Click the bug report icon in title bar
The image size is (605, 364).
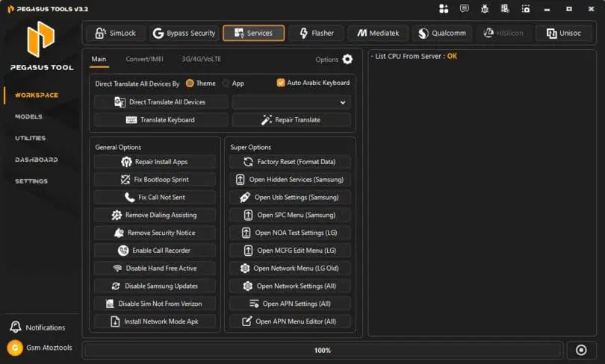(485, 8)
